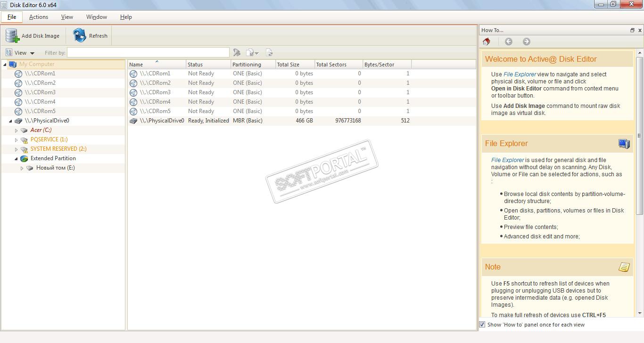Open the document-with-checkmark dropdown in filter bar
Image resolution: width=644 pixels, height=343 pixels.
click(x=253, y=53)
